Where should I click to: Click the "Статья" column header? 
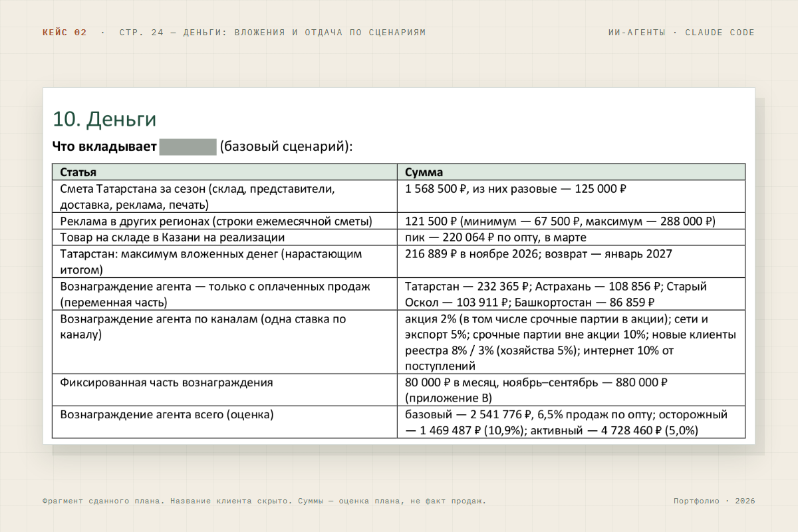(225, 172)
